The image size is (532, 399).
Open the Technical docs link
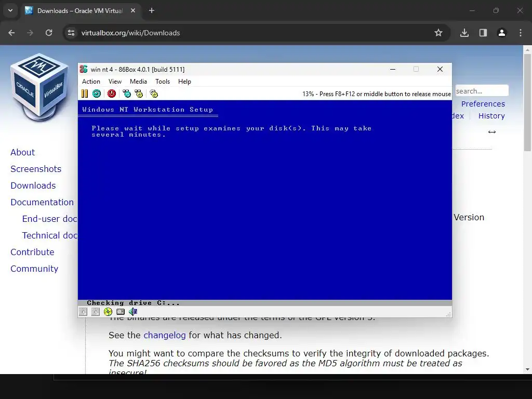50,235
